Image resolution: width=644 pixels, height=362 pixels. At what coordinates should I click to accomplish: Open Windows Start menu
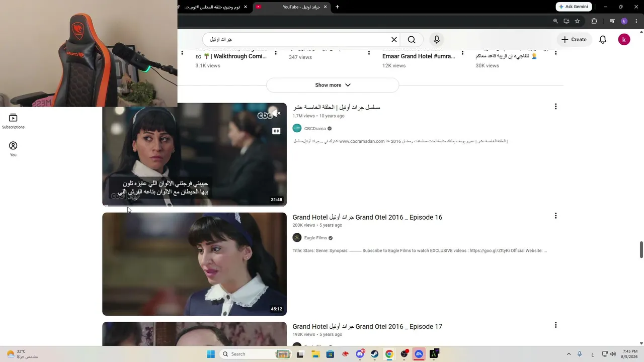coord(211,354)
